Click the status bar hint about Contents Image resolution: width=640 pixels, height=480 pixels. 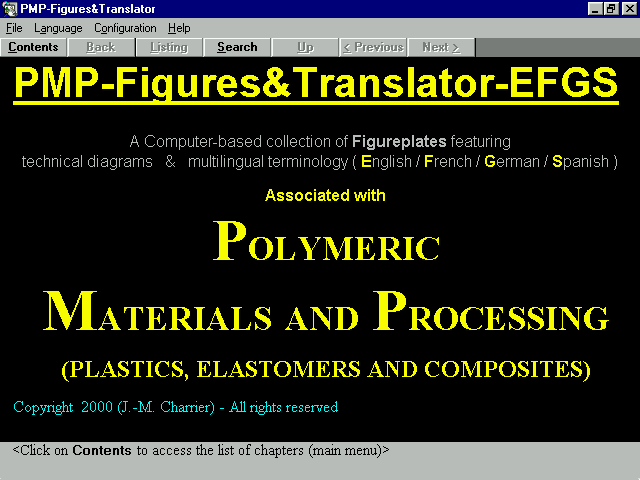click(x=200, y=450)
